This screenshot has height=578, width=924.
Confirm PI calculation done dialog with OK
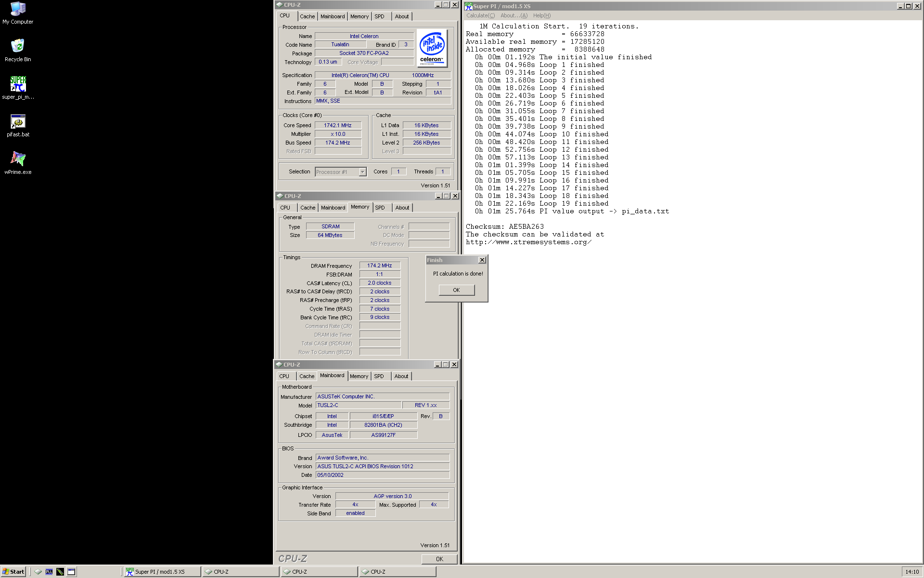coord(456,290)
